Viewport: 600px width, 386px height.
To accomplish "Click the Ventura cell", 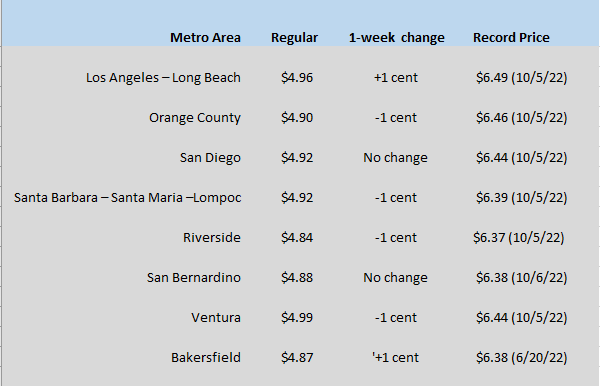I will point(216,318).
